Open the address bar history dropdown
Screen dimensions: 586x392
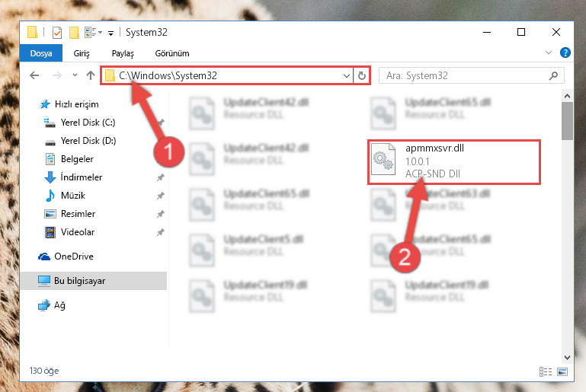[347, 76]
